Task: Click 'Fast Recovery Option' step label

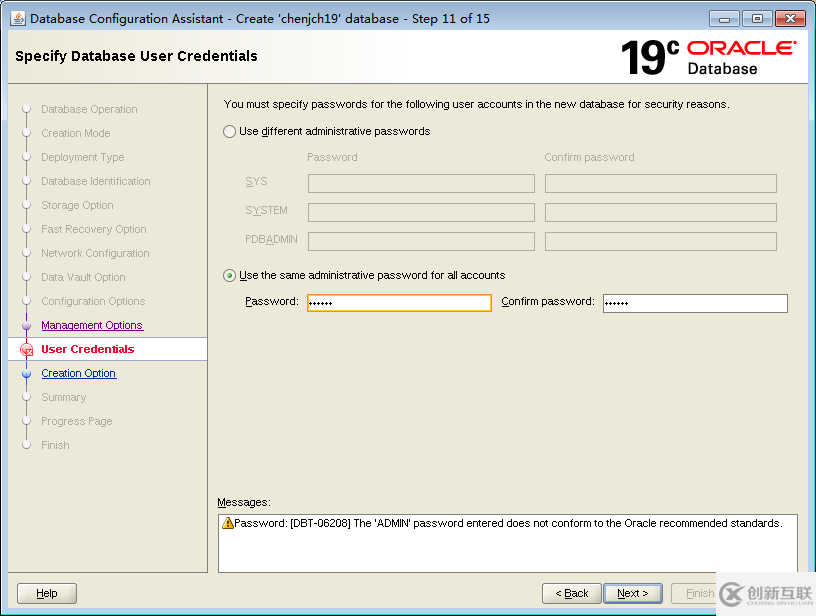Action: (94, 229)
